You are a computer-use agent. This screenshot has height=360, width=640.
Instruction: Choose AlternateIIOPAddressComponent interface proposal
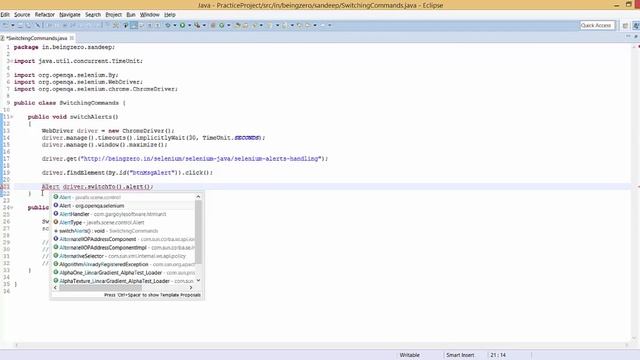pyautogui.click(x=123, y=239)
